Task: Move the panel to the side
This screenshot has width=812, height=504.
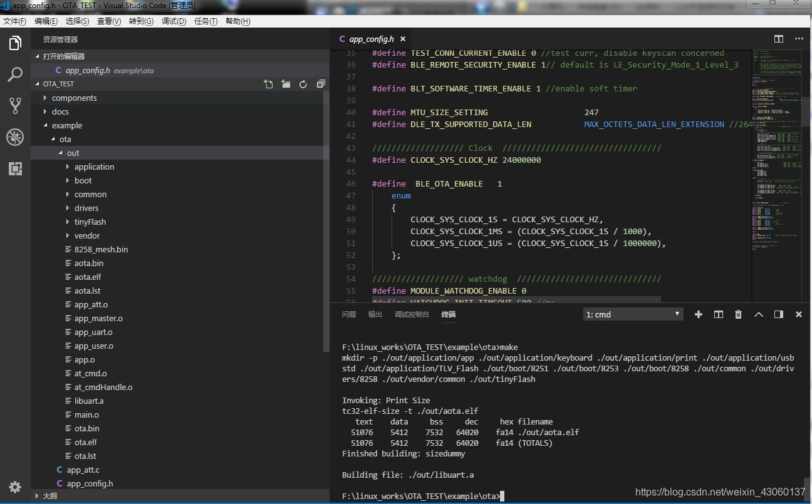Action: 779,314
